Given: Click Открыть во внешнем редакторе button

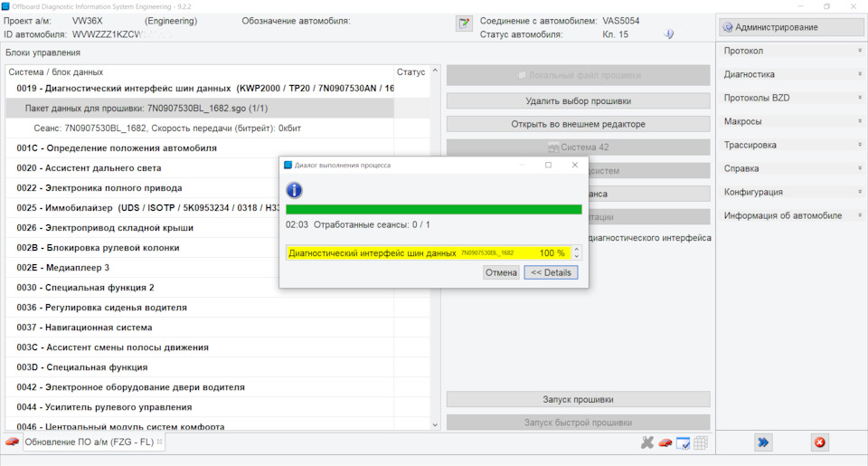Looking at the screenshot, I should point(579,124).
